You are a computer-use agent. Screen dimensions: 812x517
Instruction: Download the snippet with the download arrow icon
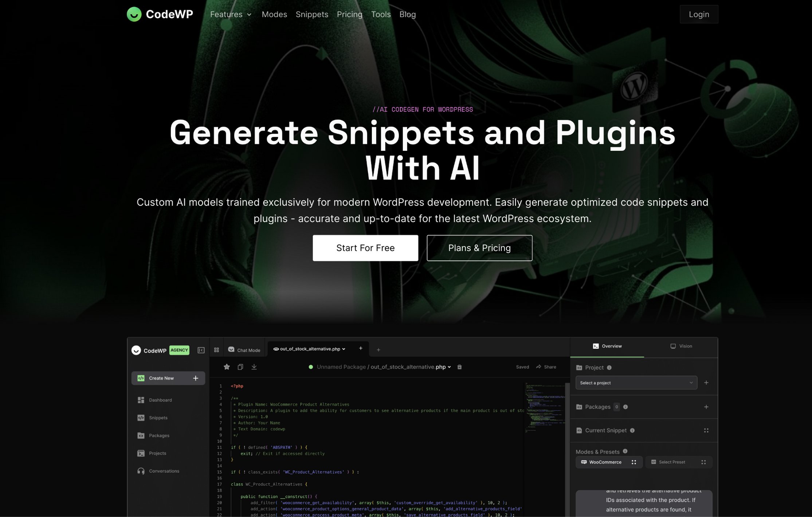(254, 367)
